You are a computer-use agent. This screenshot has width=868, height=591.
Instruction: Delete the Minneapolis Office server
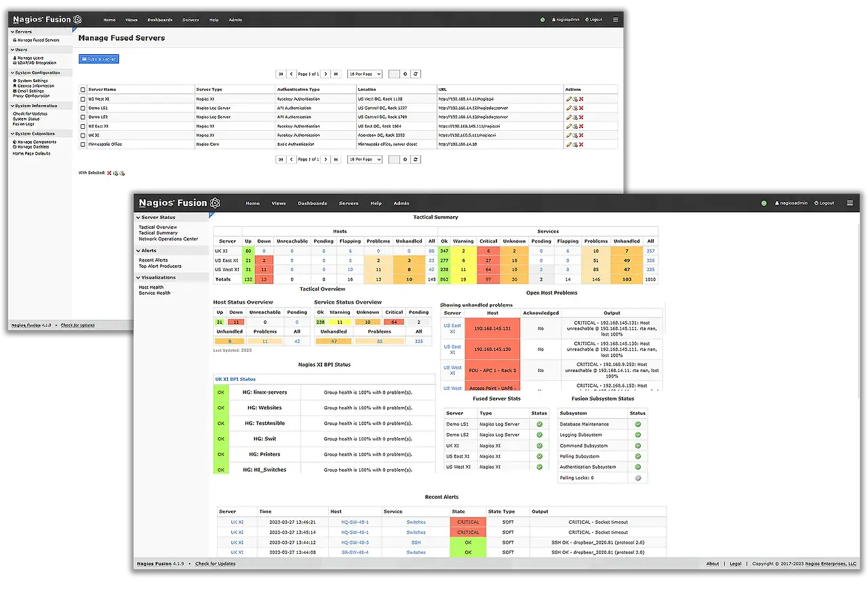(581, 144)
